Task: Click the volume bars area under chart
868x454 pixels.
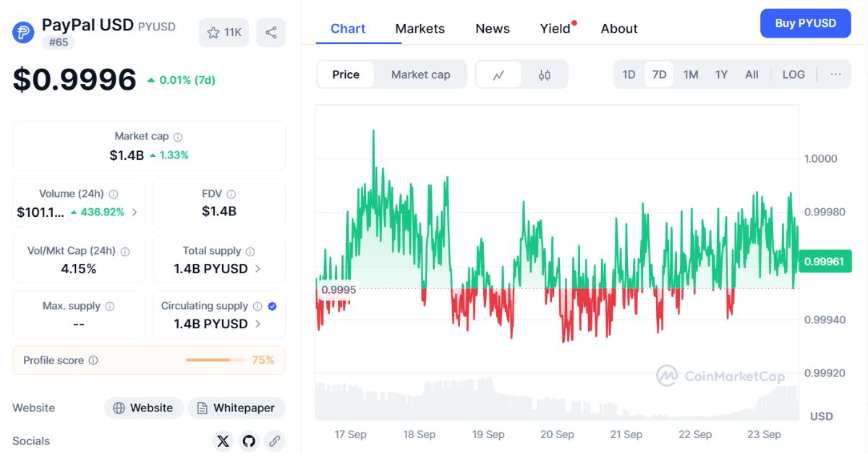Action: 557,399
